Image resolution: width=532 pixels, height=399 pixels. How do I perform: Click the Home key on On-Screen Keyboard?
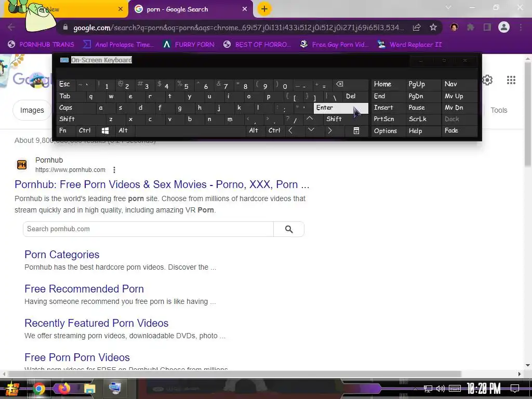pos(388,85)
